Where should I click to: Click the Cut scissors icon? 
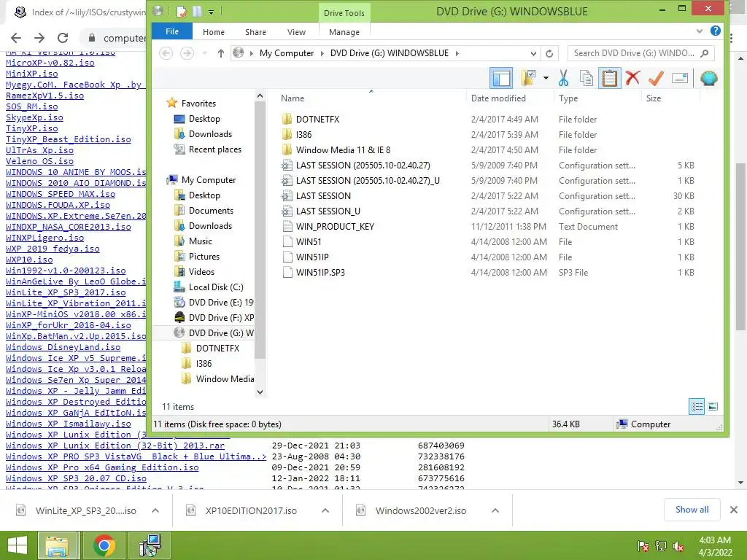tap(564, 78)
